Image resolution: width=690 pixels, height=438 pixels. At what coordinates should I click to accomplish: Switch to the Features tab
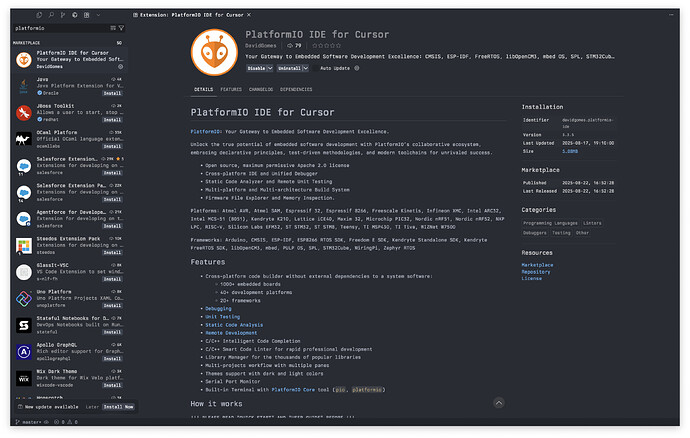coord(231,89)
